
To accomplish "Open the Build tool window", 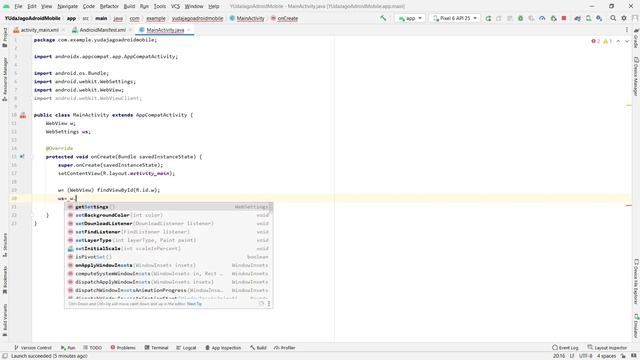I will tap(258, 348).
